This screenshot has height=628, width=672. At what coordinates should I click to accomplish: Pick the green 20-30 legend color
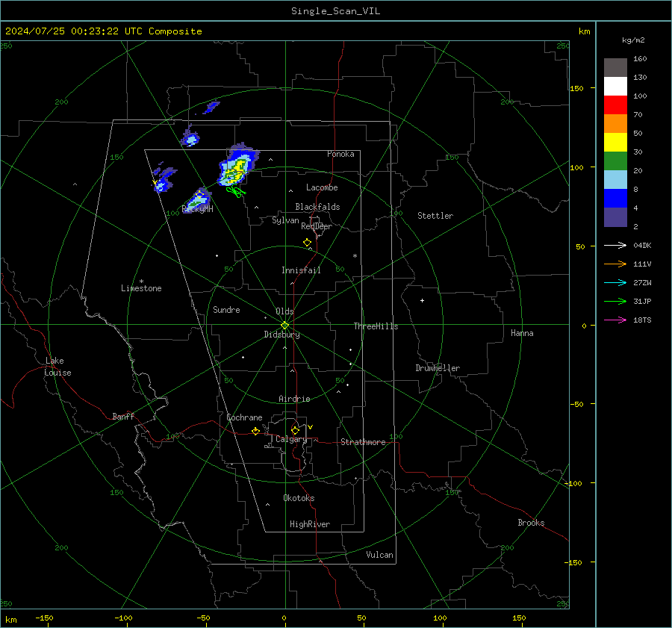coord(615,161)
